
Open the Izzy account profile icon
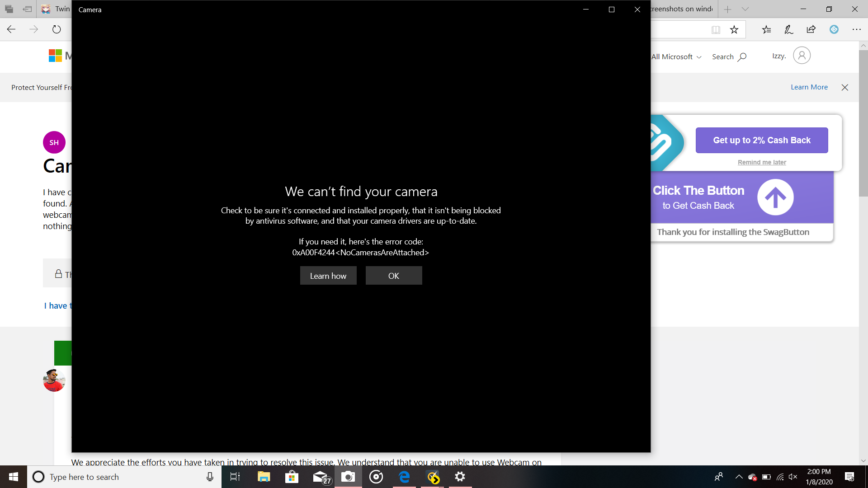coord(802,56)
